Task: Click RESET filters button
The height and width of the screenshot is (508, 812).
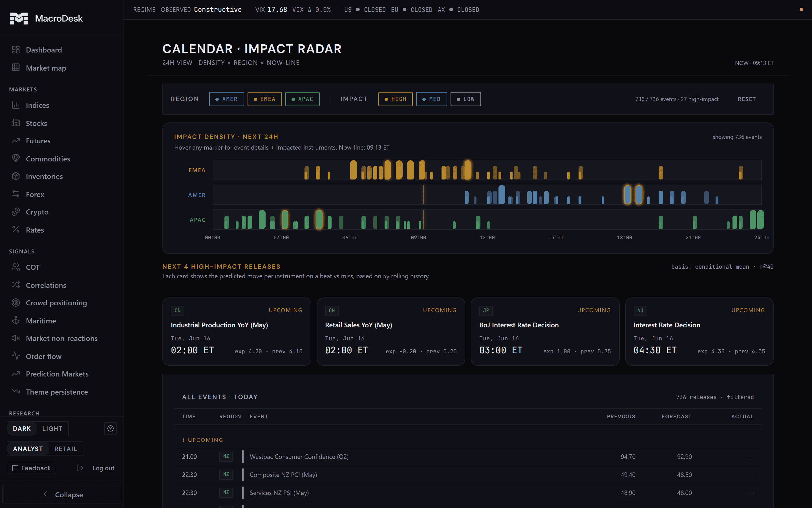Action: tap(747, 99)
